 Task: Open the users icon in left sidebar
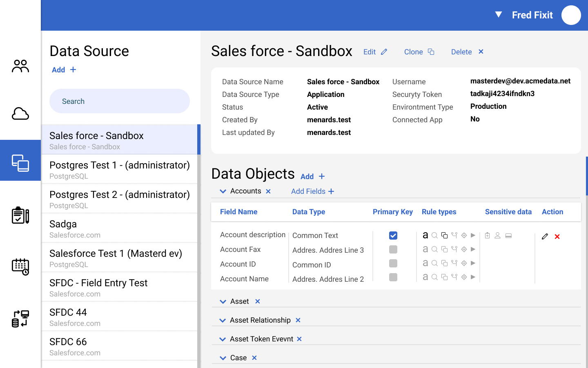tap(20, 66)
